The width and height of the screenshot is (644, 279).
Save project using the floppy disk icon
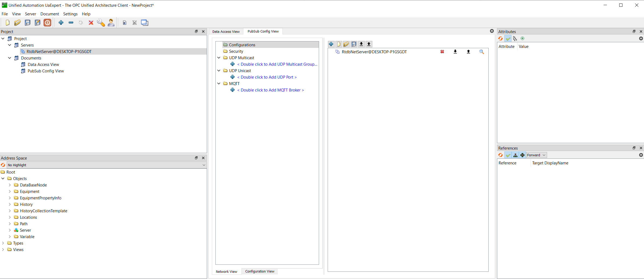[27, 23]
